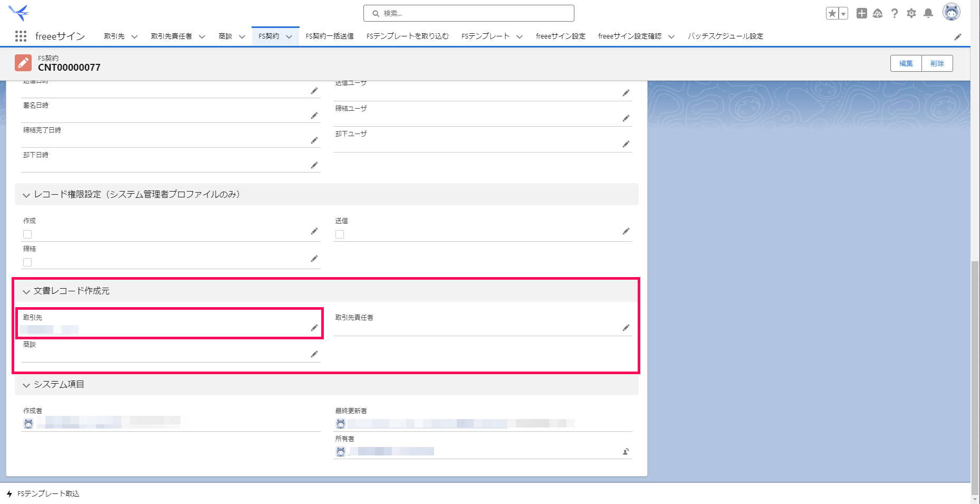Viewport: 980px width, 504px height.
Task: Open the 最終更新者 user link
Action: coord(460,423)
